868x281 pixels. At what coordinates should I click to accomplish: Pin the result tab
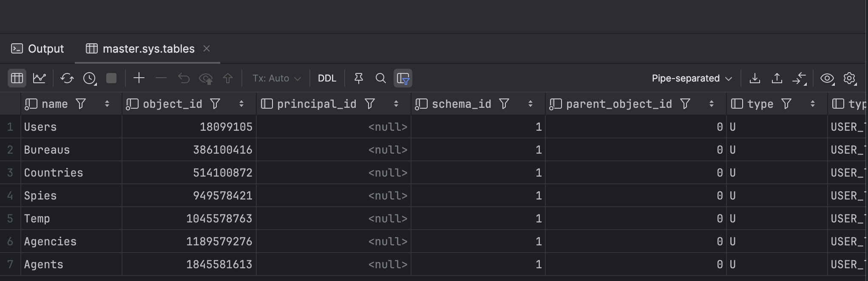[358, 79]
